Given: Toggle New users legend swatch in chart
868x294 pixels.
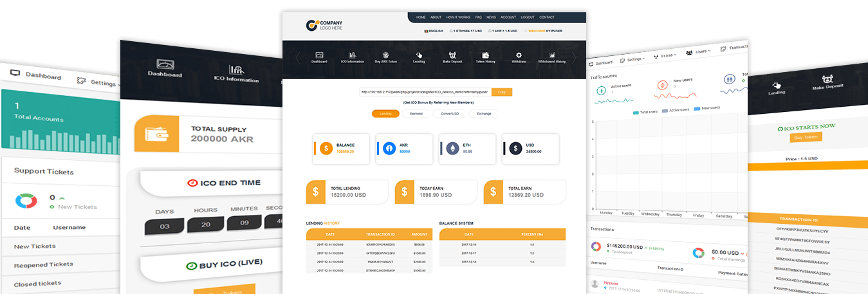Looking at the screenshot, I should click(x=697, y=108).
